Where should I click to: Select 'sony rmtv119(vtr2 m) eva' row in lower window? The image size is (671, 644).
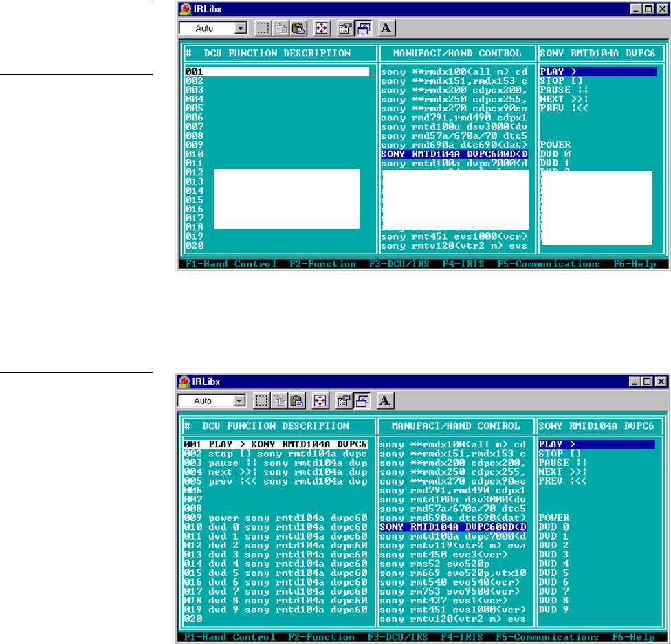tap(453, 545)
